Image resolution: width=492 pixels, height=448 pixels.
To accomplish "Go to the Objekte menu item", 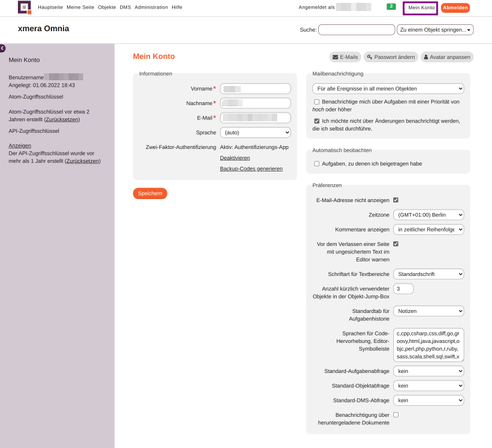I will 107,7.
